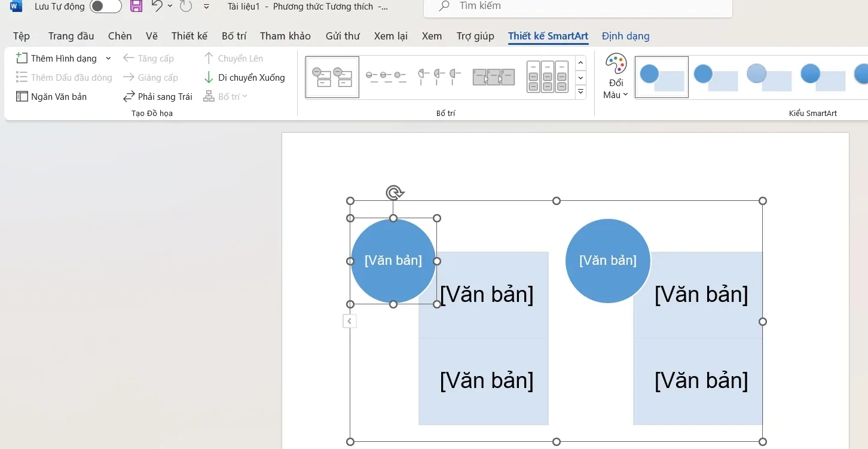868x449 pixels.
Task: Select the first blue circle [Văn bản] shape
Action: coord(393,261)
